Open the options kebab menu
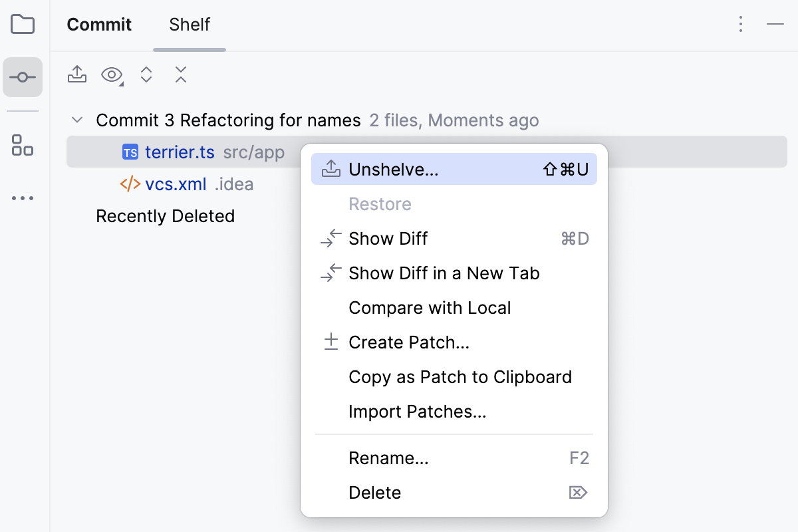Image resolution: width=798 pixels, height=532 pixels. [x=740, y=24]
